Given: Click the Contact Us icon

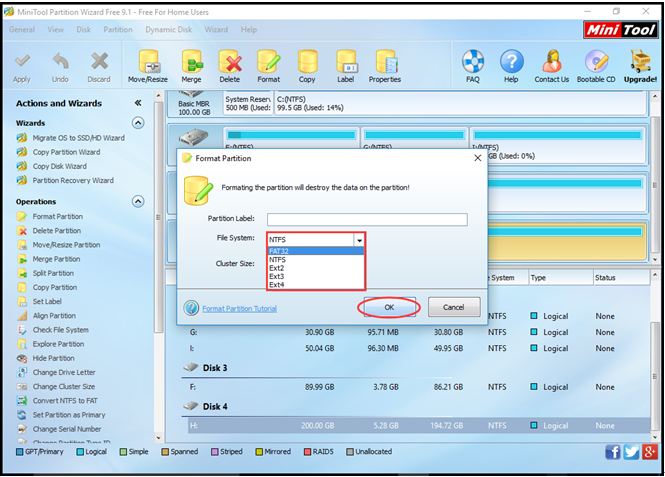Looking at the screenshot, I should (x=552, y=62).
